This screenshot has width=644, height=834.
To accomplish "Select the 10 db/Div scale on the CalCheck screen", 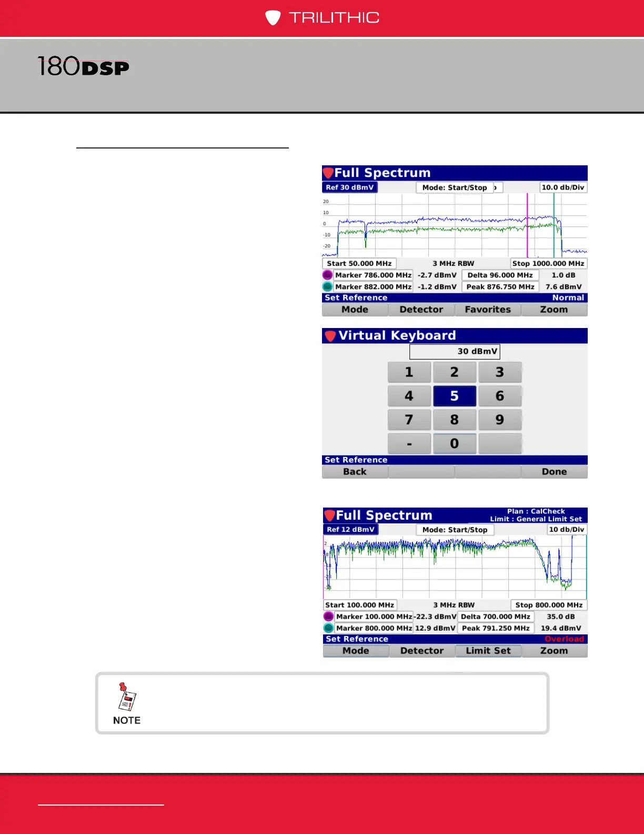I will [x=566, y=530].
